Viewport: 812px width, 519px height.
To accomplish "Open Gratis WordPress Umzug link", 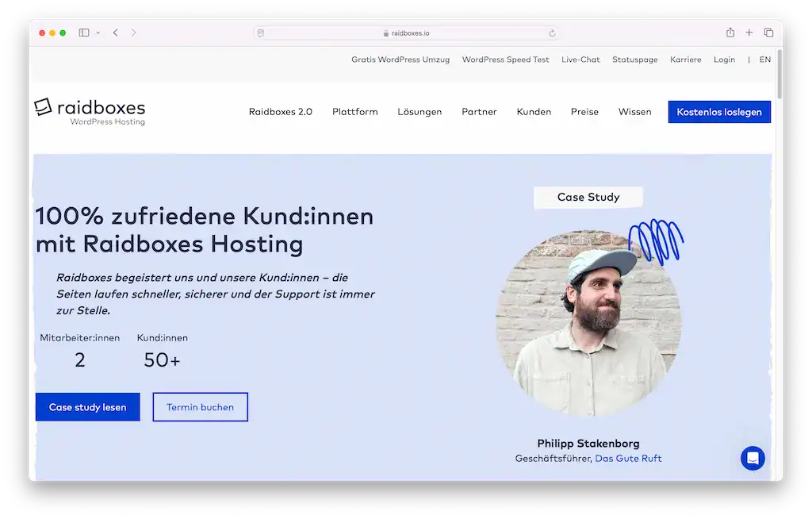I will [400, 60].
